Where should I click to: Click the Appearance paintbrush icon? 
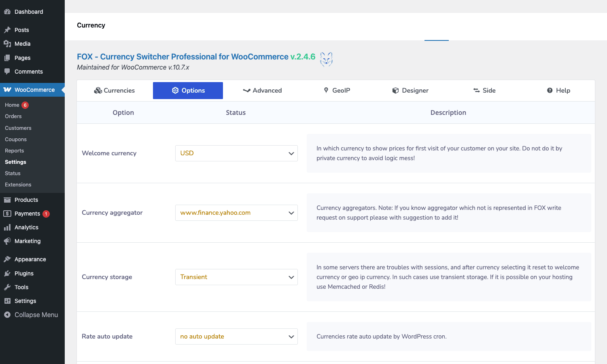tap(7, 259)
